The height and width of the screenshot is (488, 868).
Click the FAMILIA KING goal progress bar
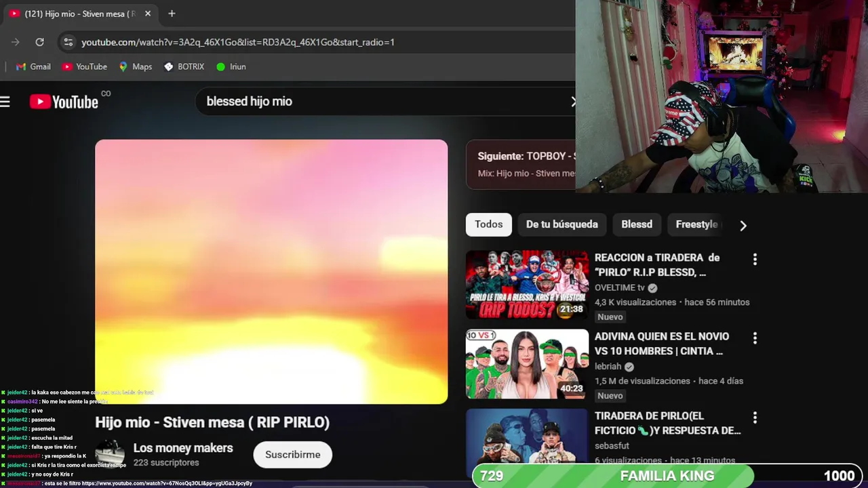667,476
